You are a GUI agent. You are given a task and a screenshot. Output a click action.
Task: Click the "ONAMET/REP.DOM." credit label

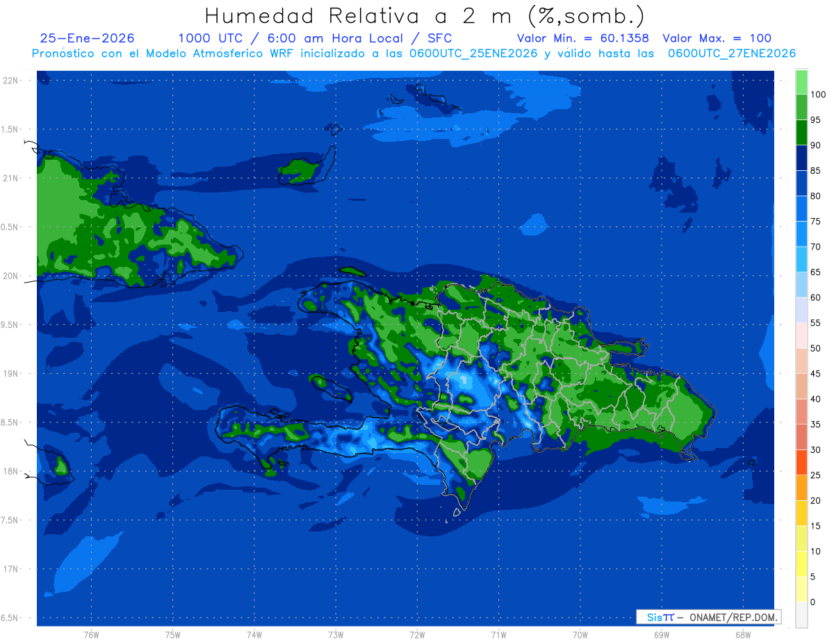[733, 617]
